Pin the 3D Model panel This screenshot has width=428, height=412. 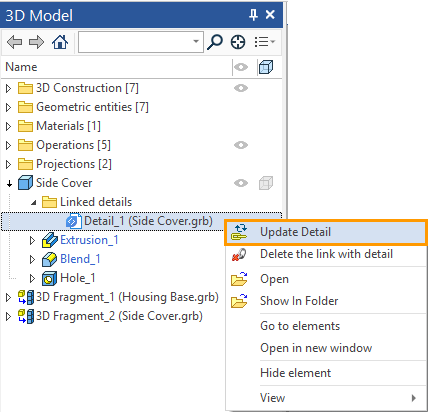[x=253, y=15]
